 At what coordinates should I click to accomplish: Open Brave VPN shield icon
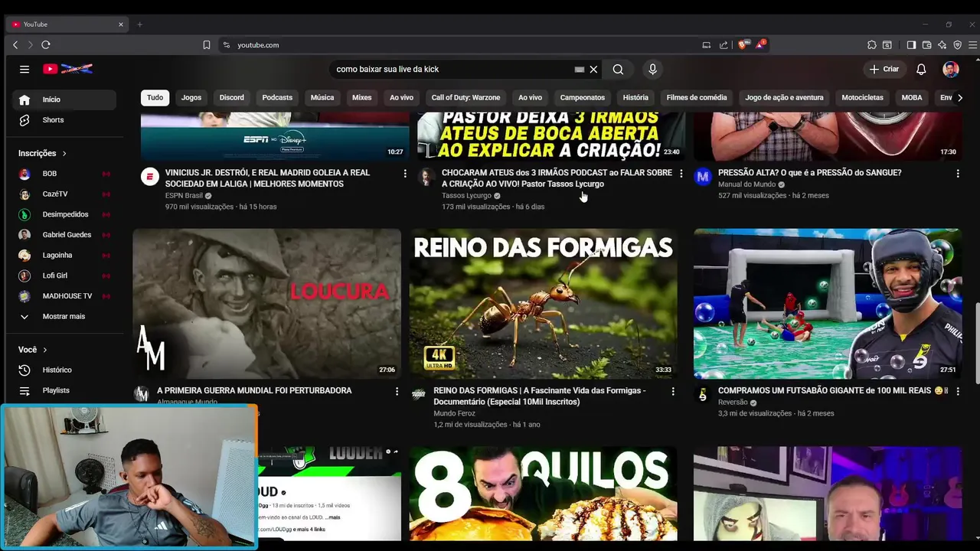(957, 45)
